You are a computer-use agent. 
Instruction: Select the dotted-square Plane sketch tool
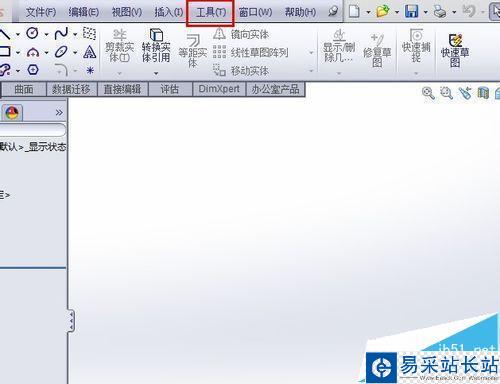click(89, 33)
